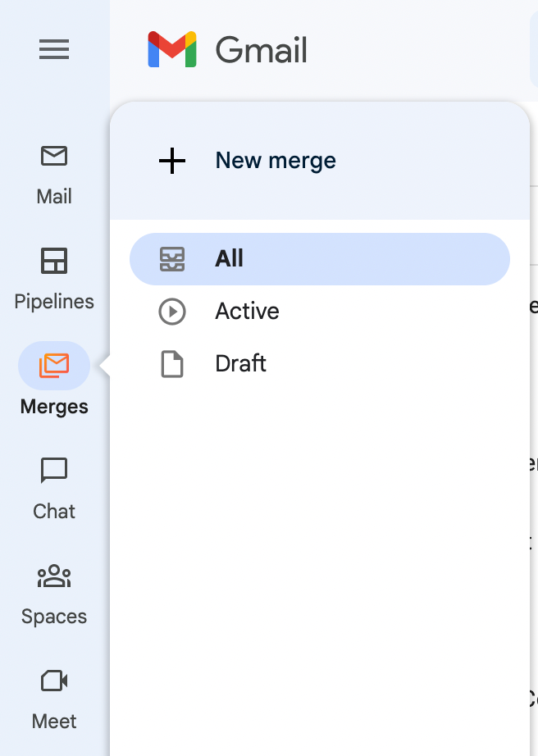Screen dimensions: 538x756
Task: Click the Pipelines label in sidebar
Action: (54, 302)
